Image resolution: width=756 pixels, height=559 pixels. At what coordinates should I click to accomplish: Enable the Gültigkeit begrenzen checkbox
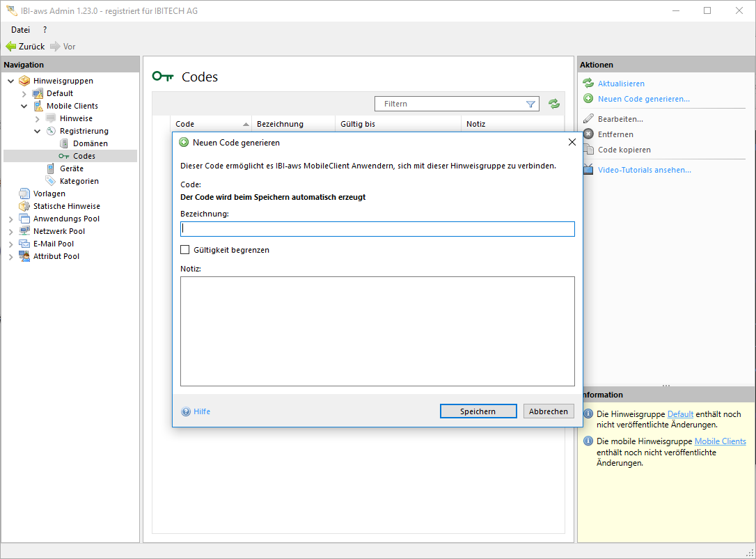tap(185, 250)
